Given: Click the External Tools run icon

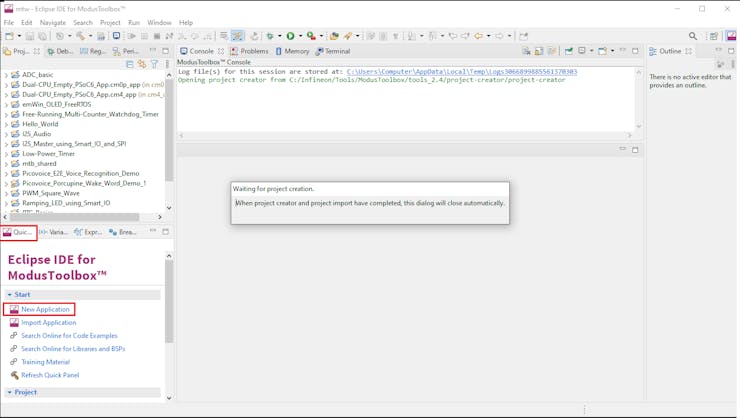Looking at the screenshot, I should 311,36.
